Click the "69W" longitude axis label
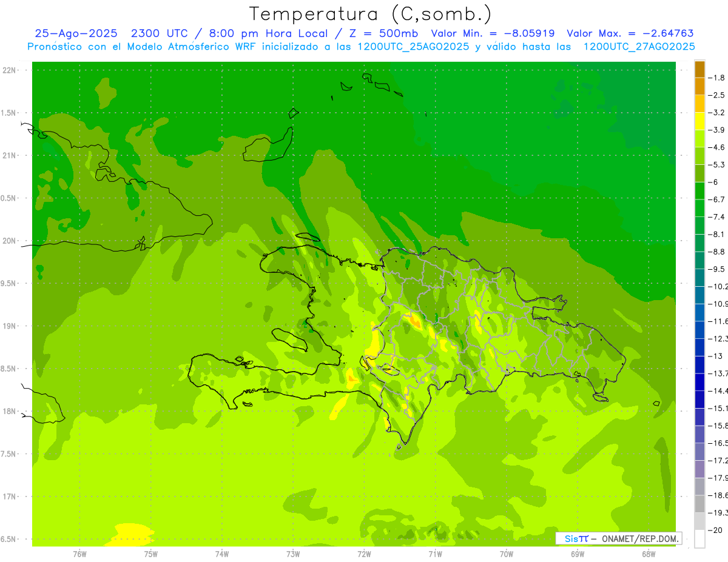 click(x=578, y=554)
